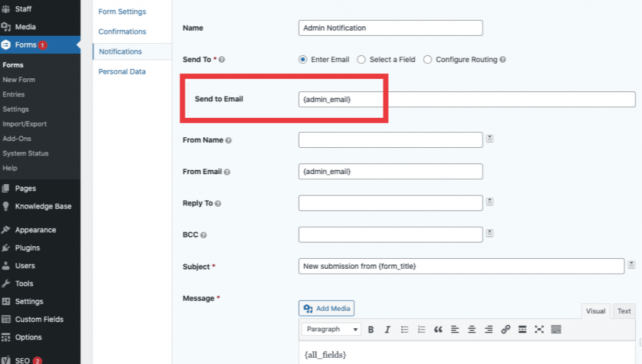Insert a bulleted list in message
The height and width of the screenshot is (364, 642).
coord(404,330)
